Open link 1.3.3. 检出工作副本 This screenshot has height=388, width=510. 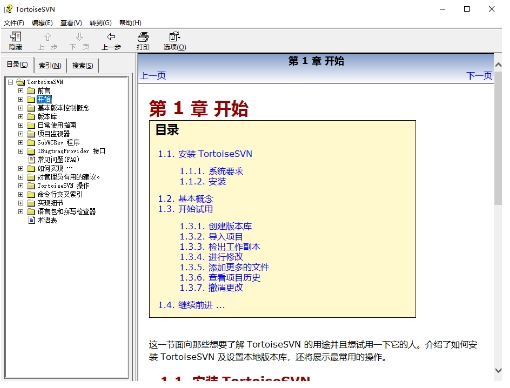click(220, 247)
